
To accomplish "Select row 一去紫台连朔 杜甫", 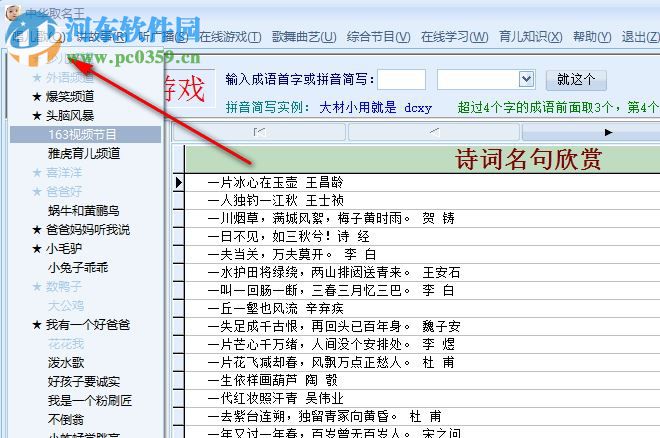I will coord(423,417).
